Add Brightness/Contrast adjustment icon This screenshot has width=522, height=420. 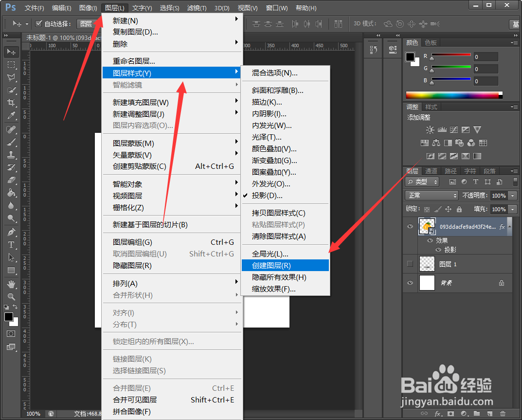click(430, 129)
